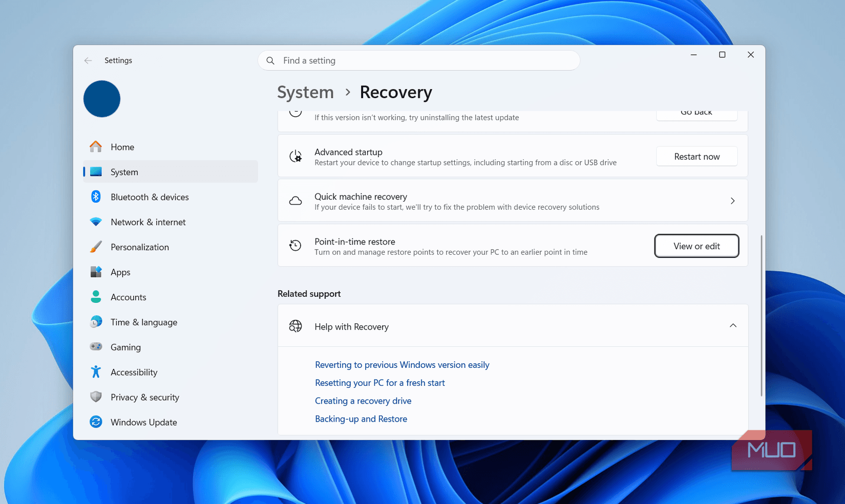Minimize the Settings window
This screenshot has width=845, height=504.
(693, 55)
